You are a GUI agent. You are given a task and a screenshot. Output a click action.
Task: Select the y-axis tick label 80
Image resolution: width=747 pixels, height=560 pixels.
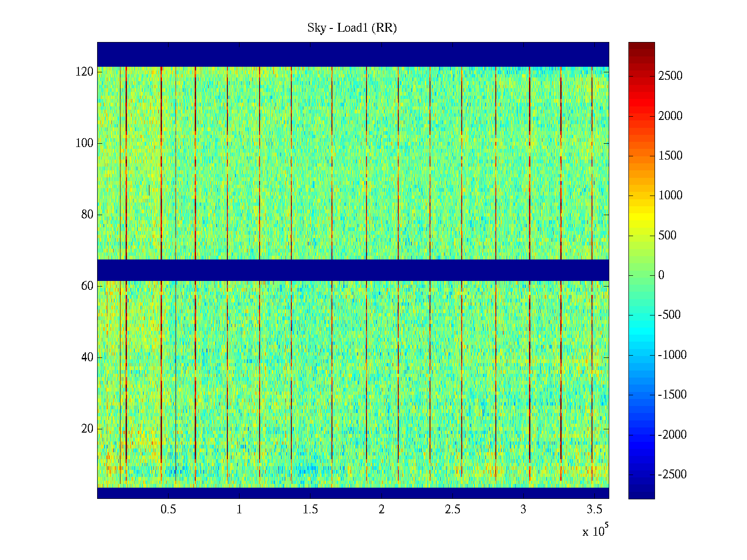[x=87, y=215]
